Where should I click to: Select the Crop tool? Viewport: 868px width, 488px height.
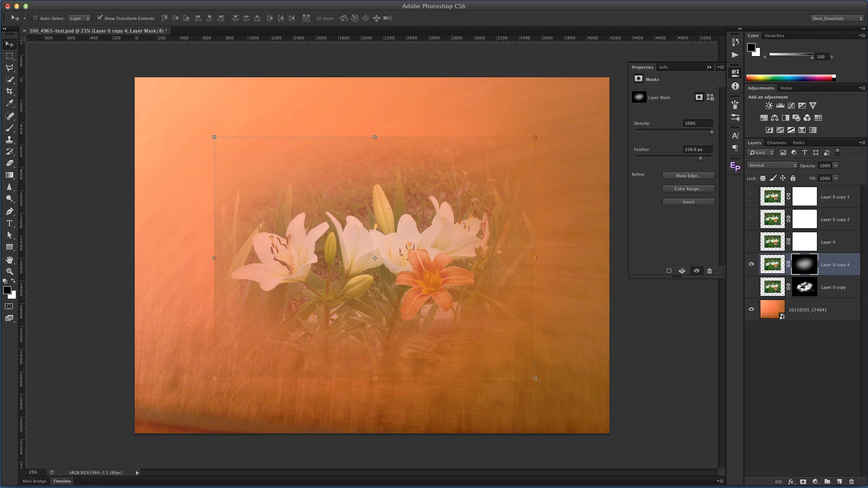pyautogui.click(x=9, y=91)
